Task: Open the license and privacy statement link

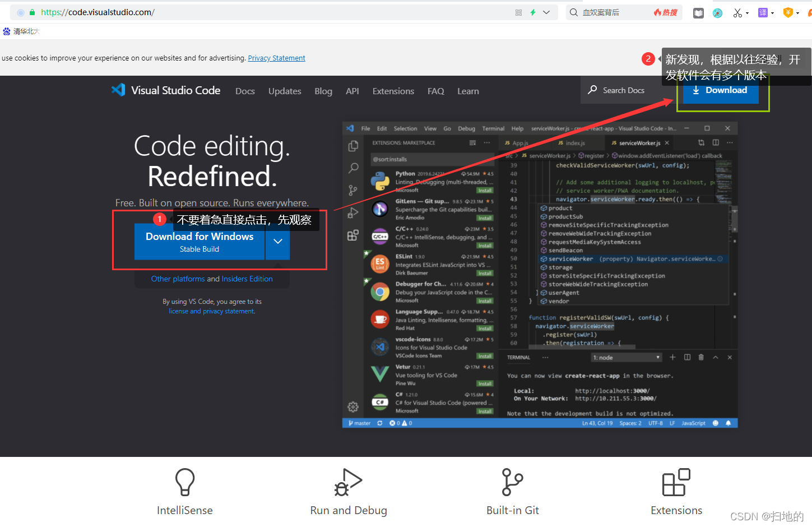Action: click(x=212, y=311)
